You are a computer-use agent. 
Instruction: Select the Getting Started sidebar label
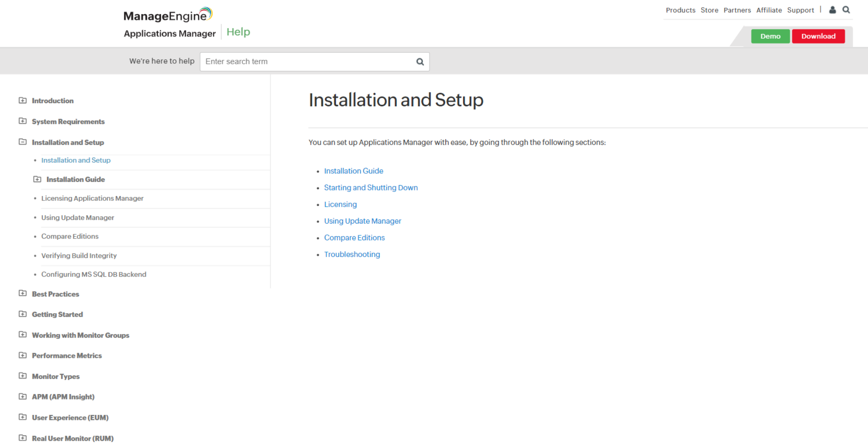click(57, 315)
